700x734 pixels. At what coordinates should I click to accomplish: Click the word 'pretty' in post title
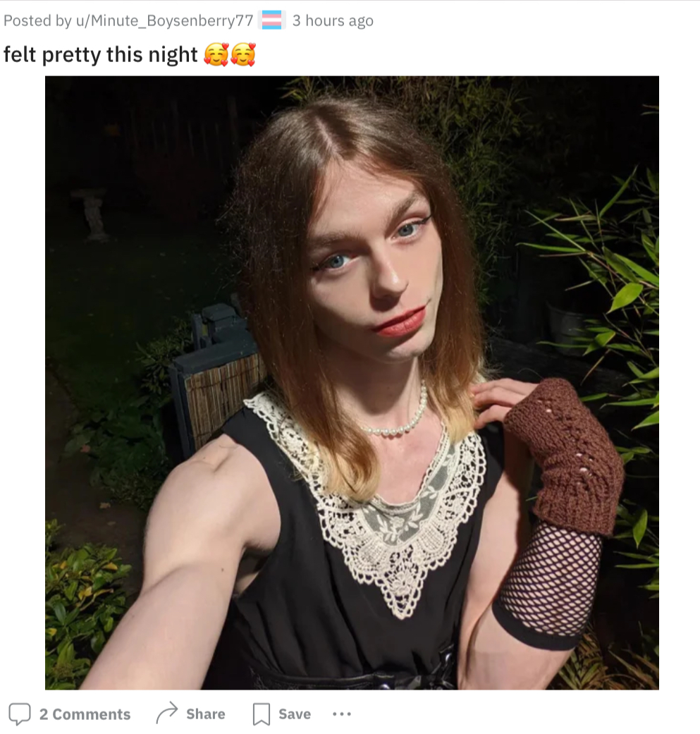tap(72, 55)
